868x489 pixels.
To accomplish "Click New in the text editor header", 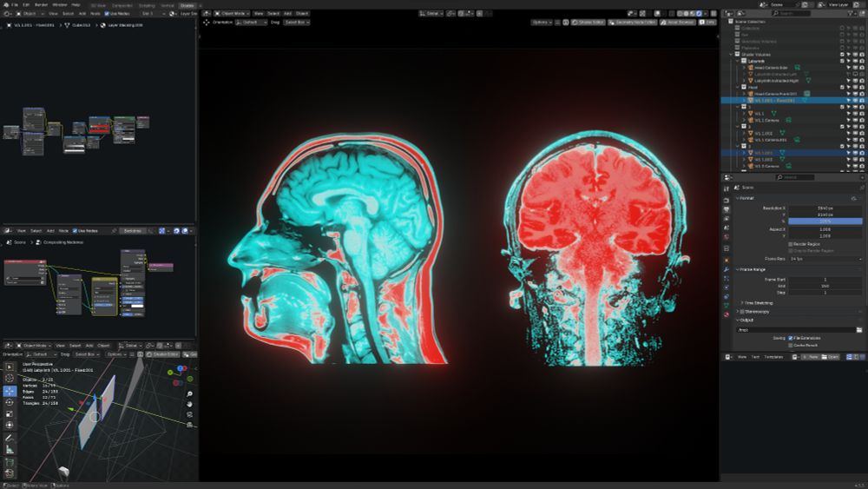I will [811, 357].
